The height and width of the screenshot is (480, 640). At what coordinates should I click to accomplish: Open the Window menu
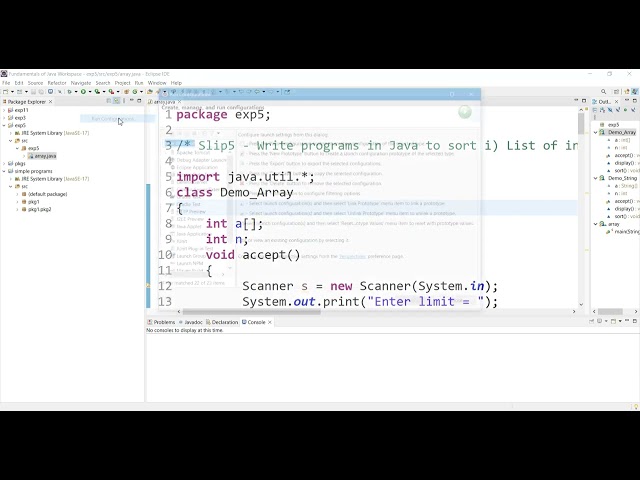point(157,83)
